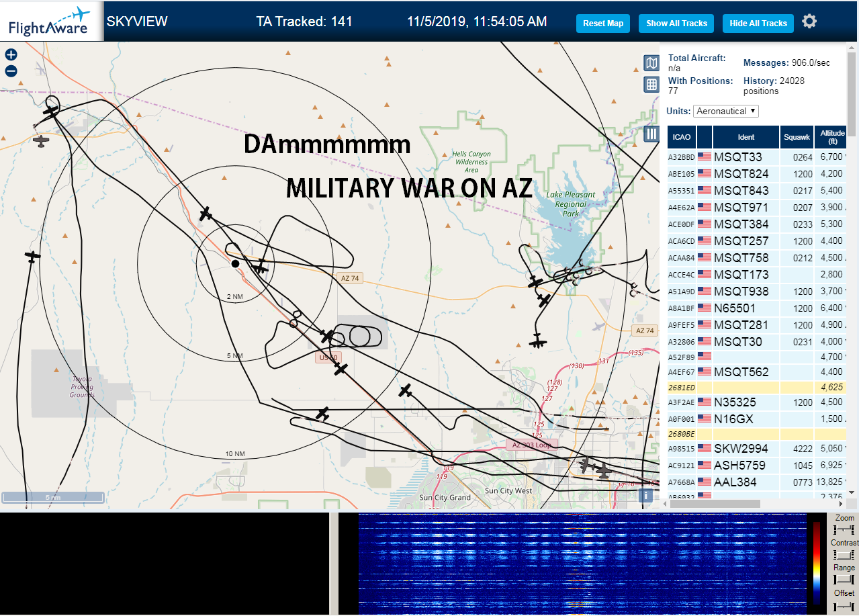Click the US flag in ASH5759 row
859x616 pixels.
(705, 465)
